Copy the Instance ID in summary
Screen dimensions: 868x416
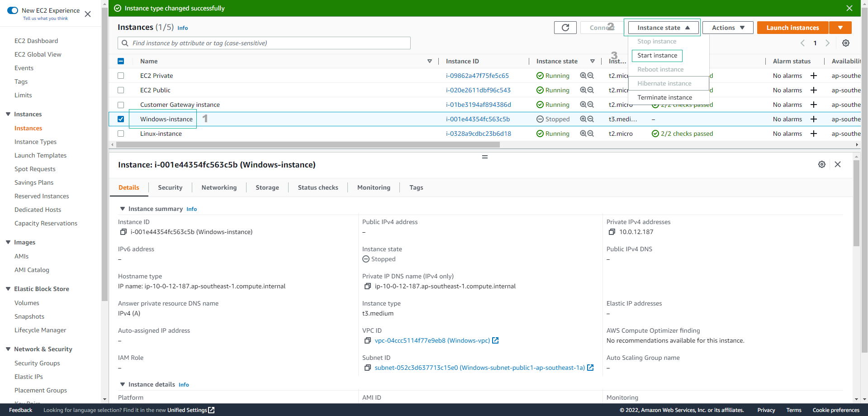coord(123,232)
